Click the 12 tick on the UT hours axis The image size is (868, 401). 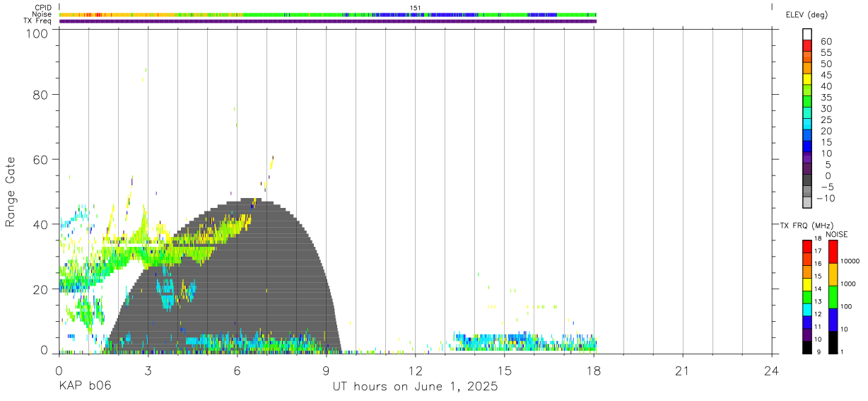(x=415, y=370)
